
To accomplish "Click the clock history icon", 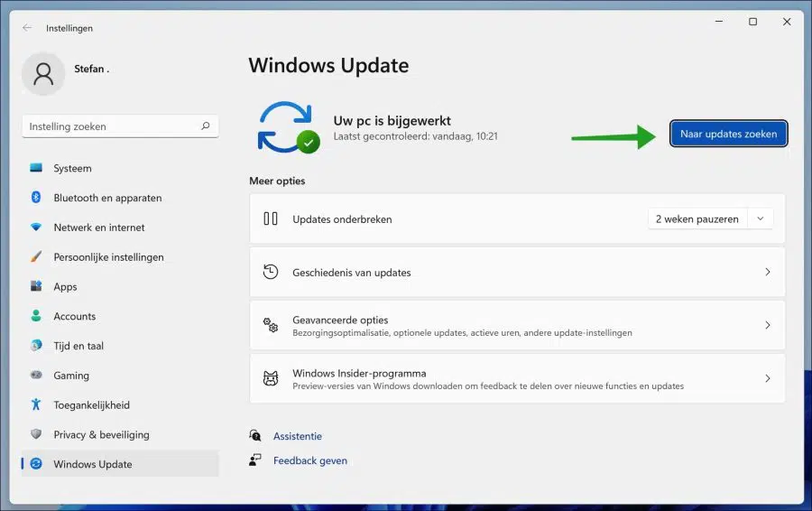I will point(271,272).
